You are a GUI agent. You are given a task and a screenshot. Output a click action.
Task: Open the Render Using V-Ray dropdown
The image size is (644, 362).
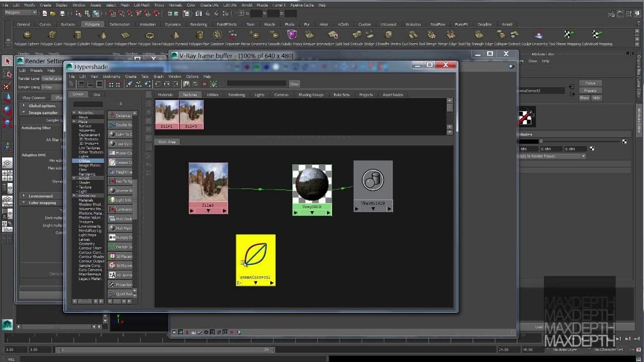(x=52, y=87)
